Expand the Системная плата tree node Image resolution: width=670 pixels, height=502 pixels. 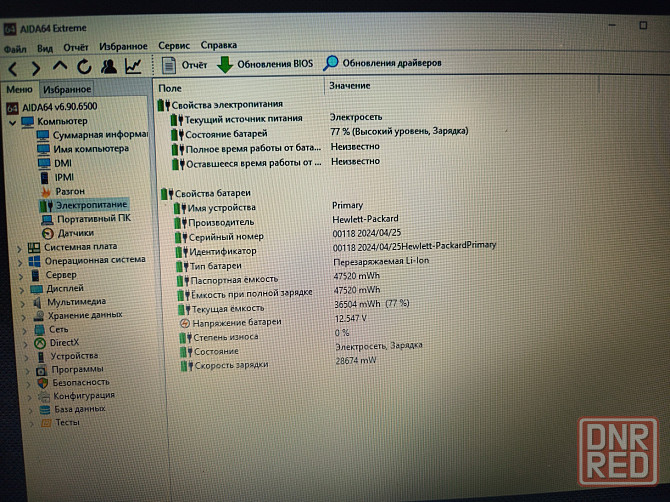click(x=21, y=246)
